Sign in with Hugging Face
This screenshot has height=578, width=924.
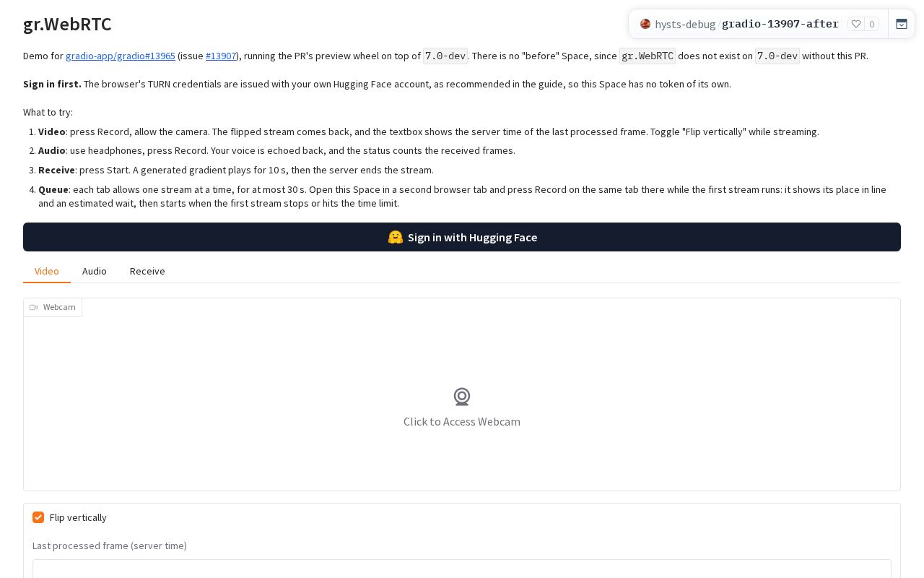coord(462,237)
